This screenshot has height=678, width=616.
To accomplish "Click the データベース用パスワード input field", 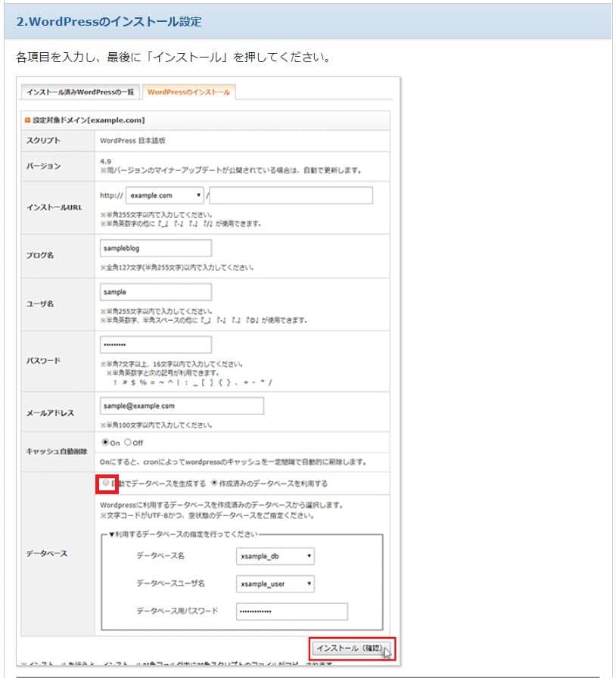I will pyautogui.click(x=291, y=611).
